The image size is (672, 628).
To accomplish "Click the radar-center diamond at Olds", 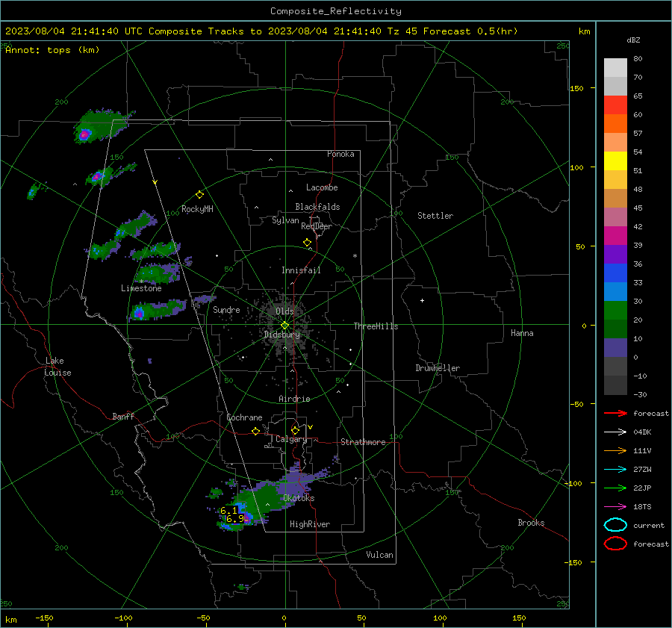I will point(285,326).
